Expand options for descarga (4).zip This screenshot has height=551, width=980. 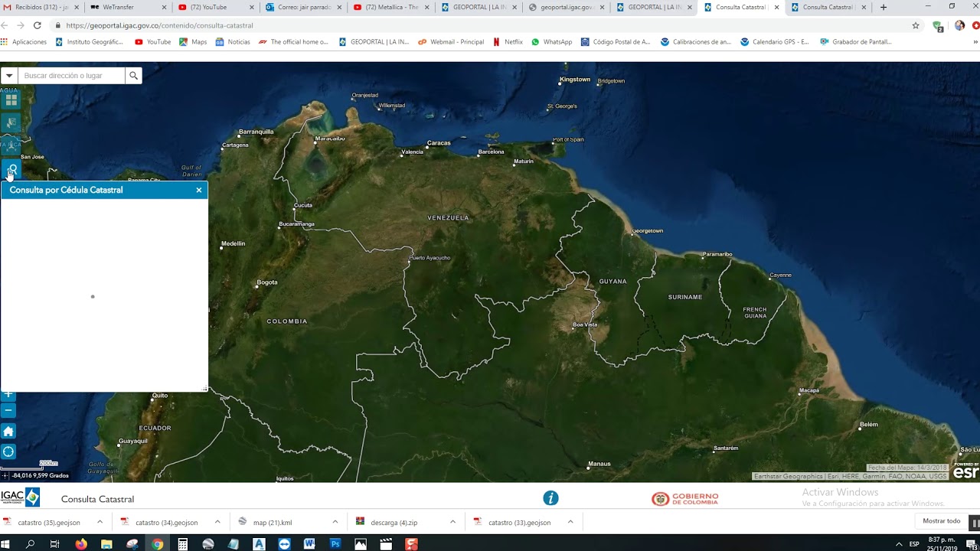452,522
